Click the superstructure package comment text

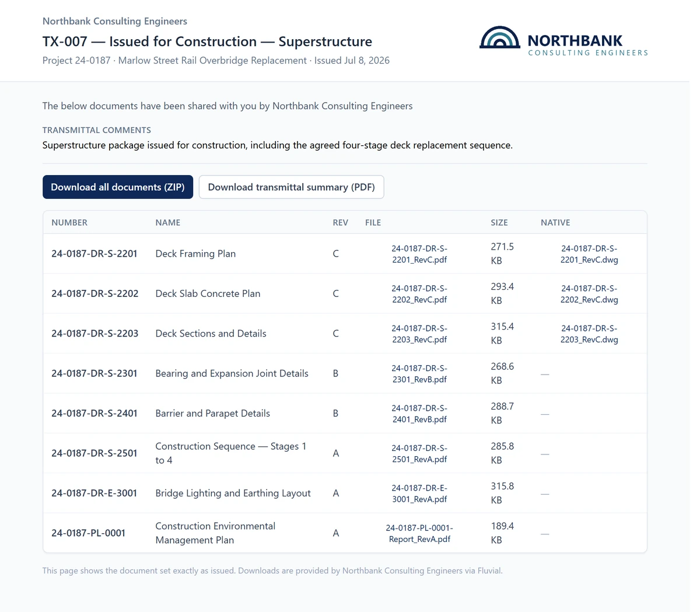click(x=278, y=145)
